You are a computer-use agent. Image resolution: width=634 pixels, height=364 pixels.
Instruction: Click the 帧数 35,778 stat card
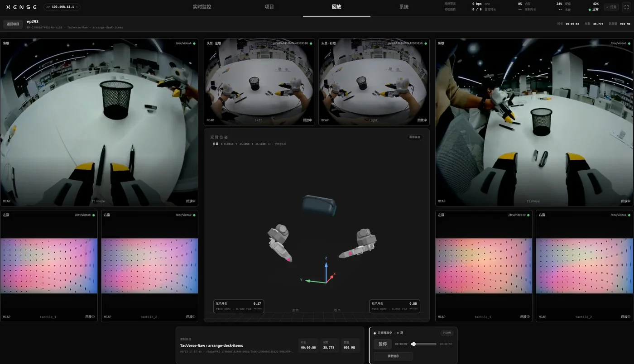(x=329, y=345)
